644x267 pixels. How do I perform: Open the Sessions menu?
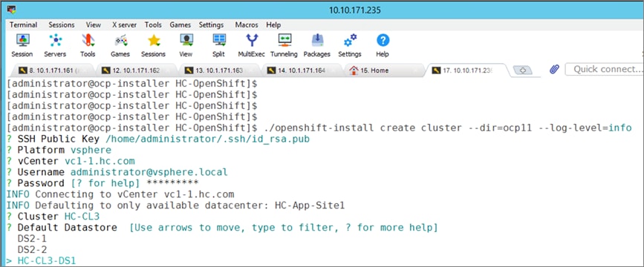click(x=62, y=24)
